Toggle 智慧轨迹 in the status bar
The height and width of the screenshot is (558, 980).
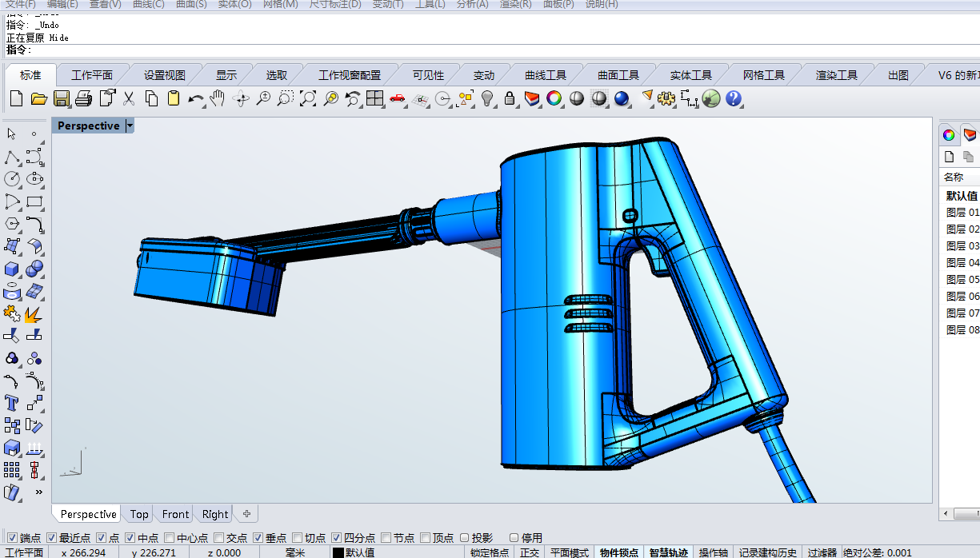pyautogui.click(x=668, y=552)
